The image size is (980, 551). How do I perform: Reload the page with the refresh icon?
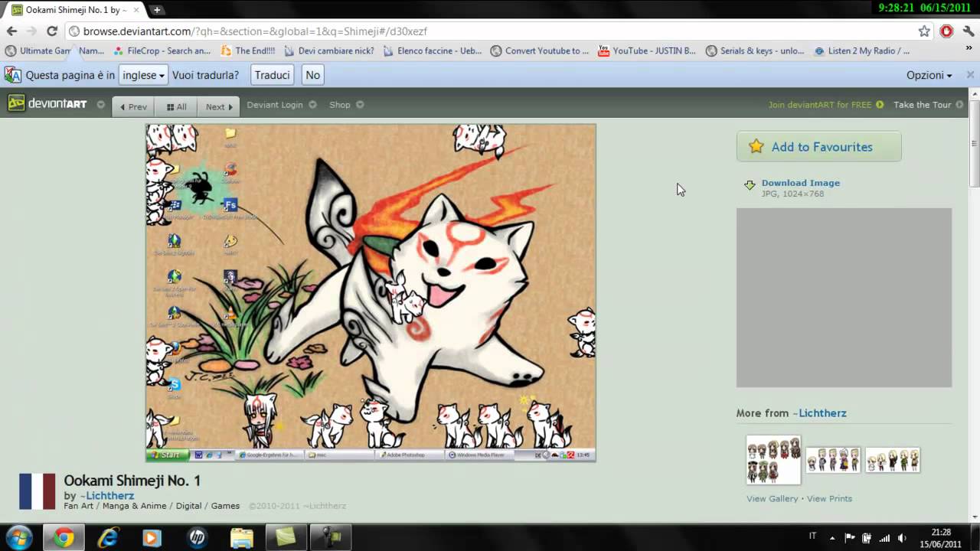pyautogui.click(x=52, y=31)
